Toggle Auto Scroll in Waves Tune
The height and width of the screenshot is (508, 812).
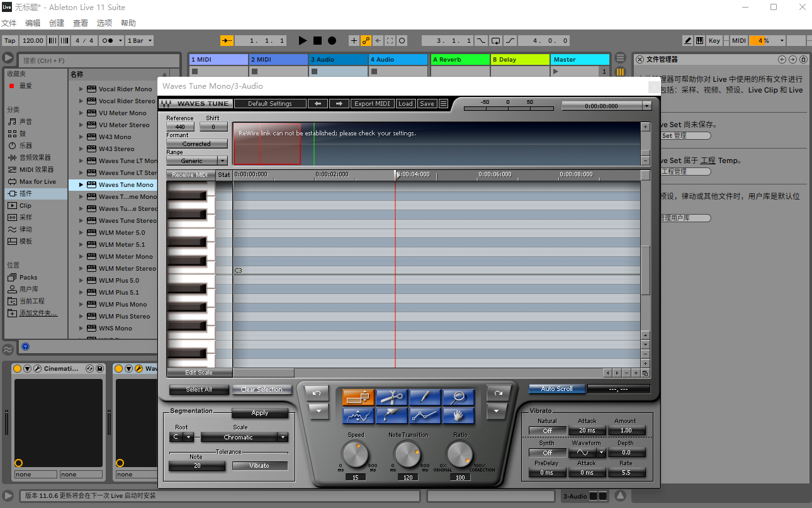(557, 389)
